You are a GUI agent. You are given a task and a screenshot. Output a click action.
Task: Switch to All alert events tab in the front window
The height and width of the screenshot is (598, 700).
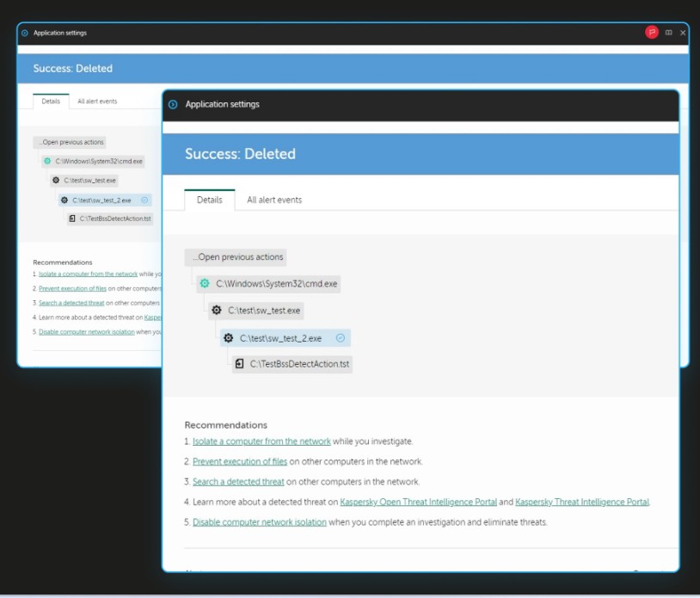tap(274, 200)
